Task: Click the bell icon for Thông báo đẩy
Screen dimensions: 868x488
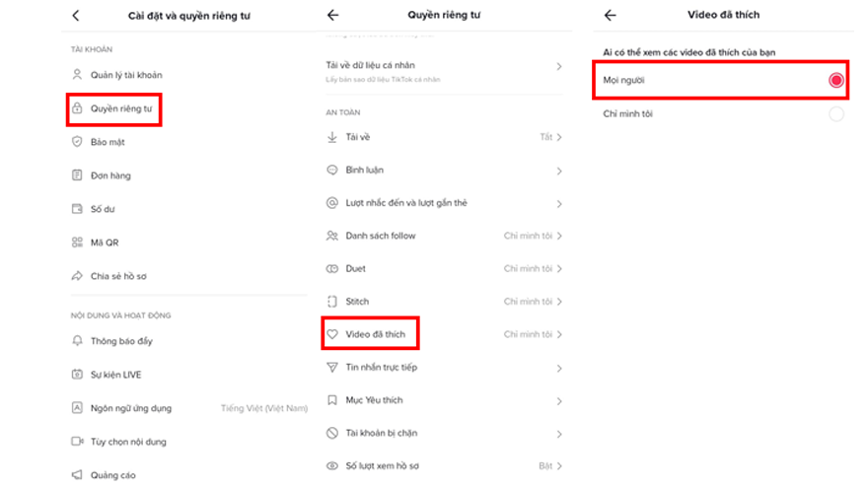Action: point(77,341)
